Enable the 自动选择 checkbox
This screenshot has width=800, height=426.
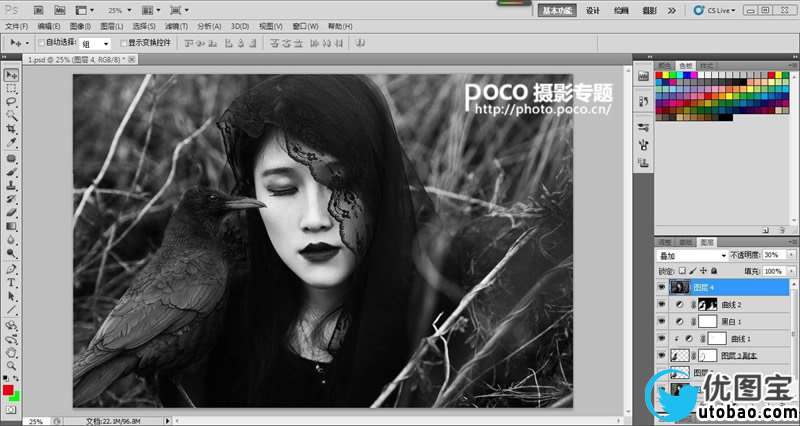coord(40,43)
